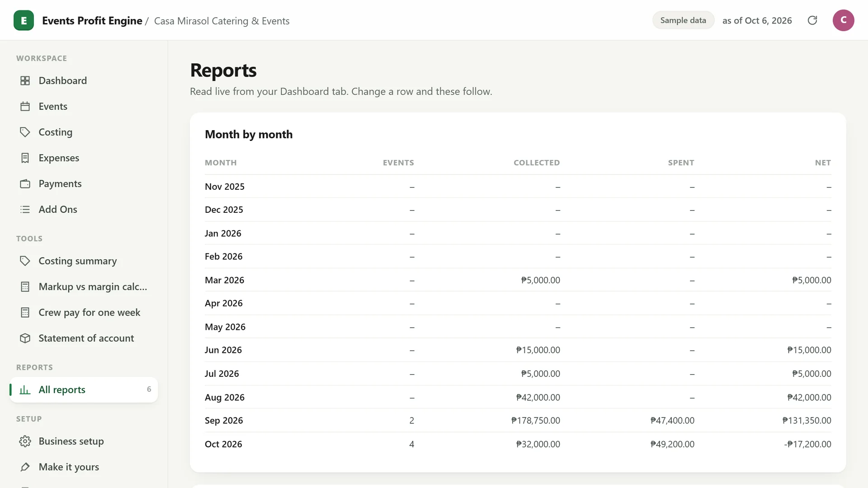Refresh data with the reload icon

point(812,20)
